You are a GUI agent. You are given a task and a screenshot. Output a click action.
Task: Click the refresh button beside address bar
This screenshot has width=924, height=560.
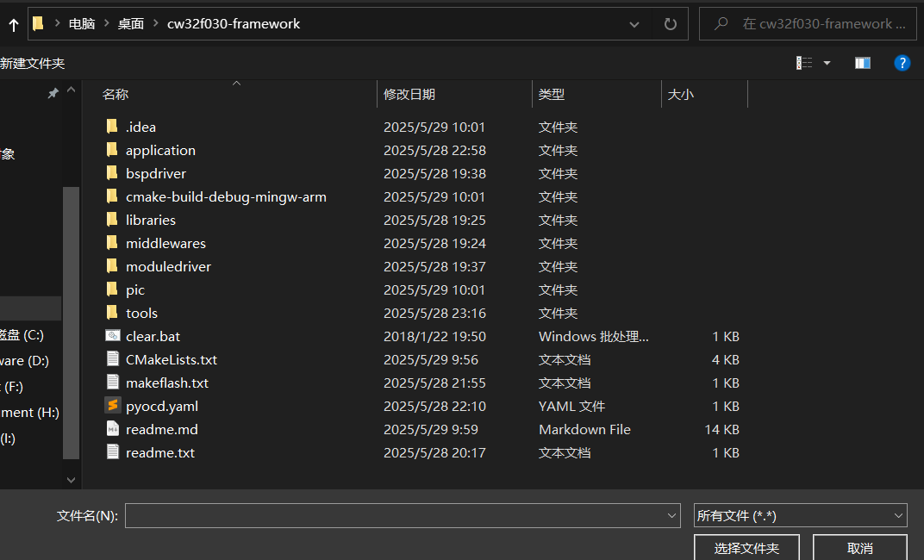point(671,24)
